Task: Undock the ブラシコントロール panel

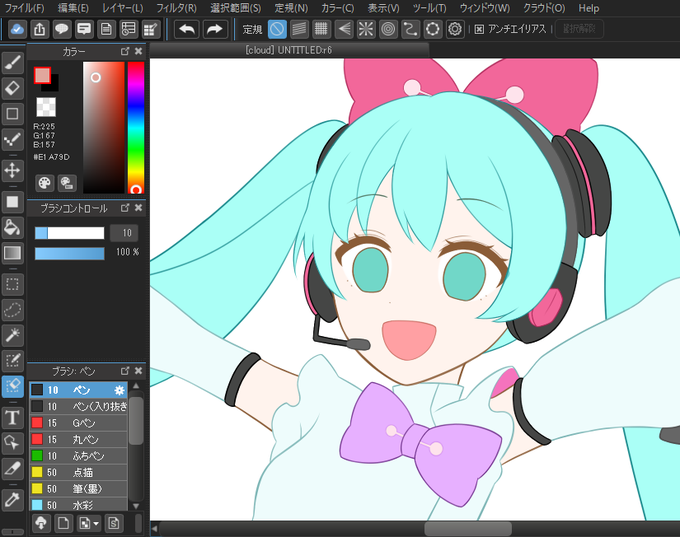Action: (125, 208)
